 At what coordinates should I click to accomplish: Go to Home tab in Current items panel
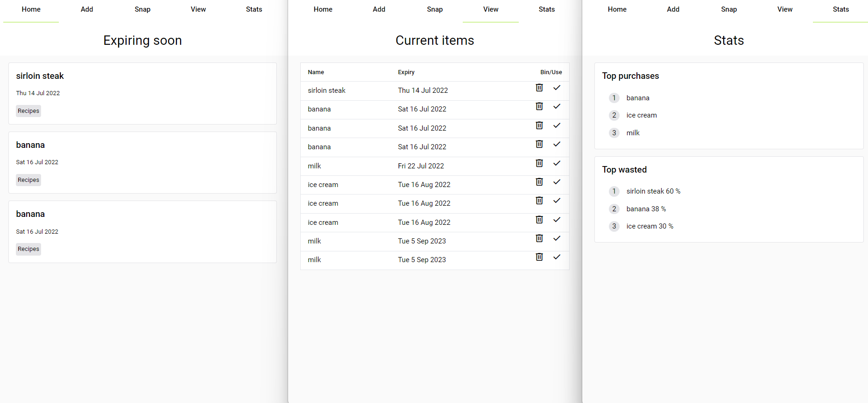tap(323, 9)
